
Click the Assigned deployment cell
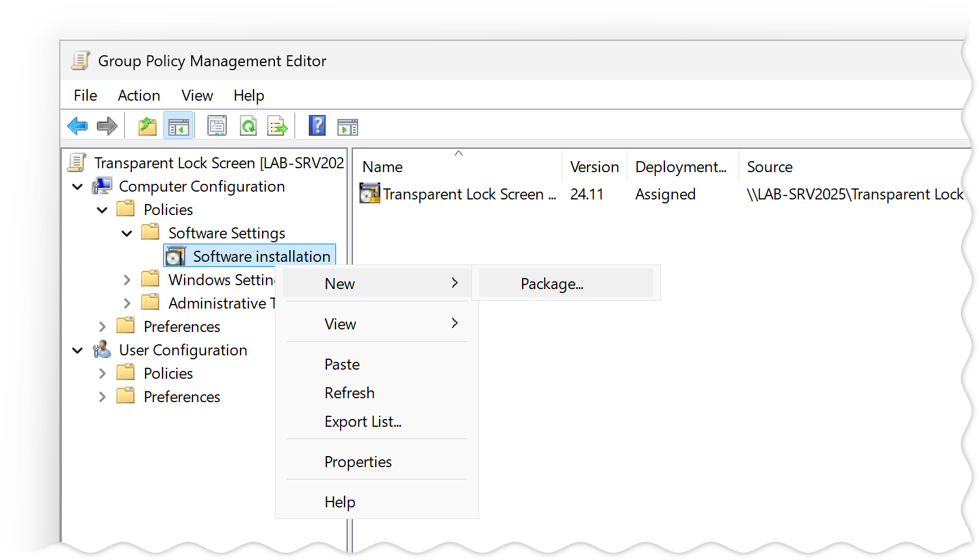coord(665,194)
